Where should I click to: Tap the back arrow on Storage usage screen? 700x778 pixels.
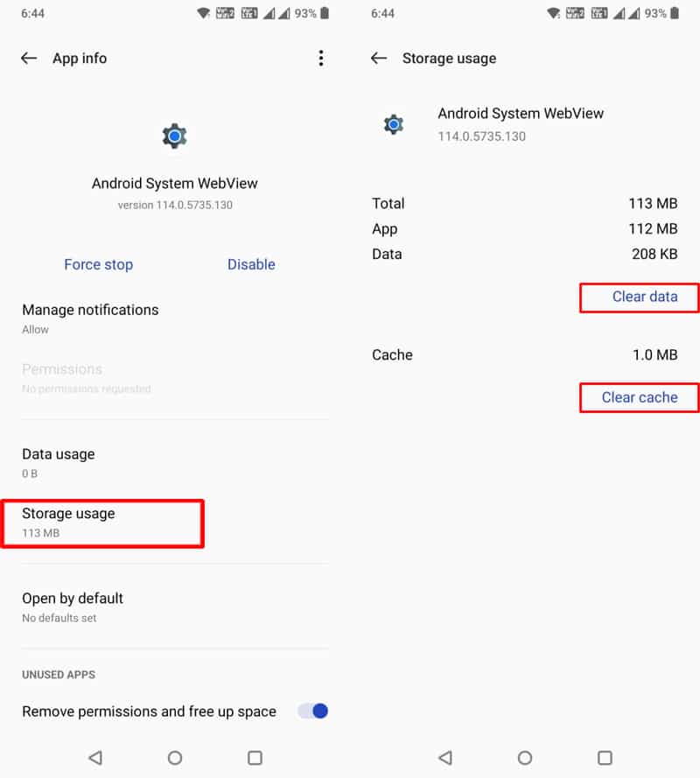378,58
